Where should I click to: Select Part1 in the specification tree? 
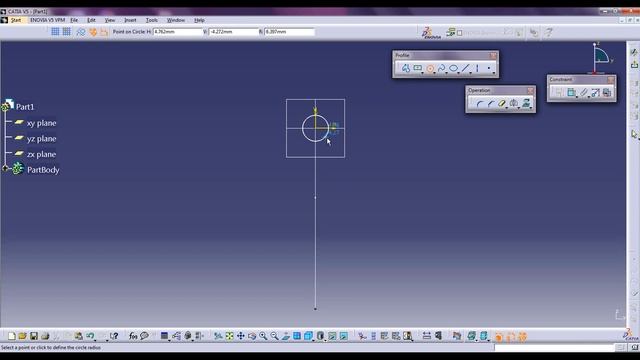(x=25, y=107)
